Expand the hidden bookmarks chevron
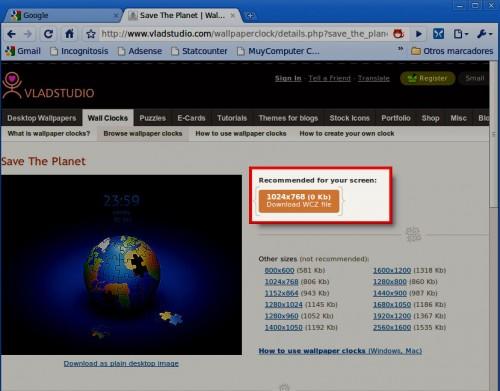Screen dimensions: 500x391 click(x=400, y=49)
